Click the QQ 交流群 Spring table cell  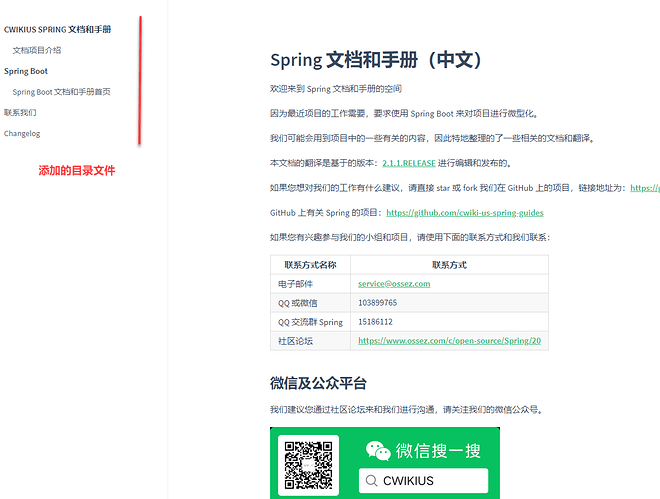310,322
